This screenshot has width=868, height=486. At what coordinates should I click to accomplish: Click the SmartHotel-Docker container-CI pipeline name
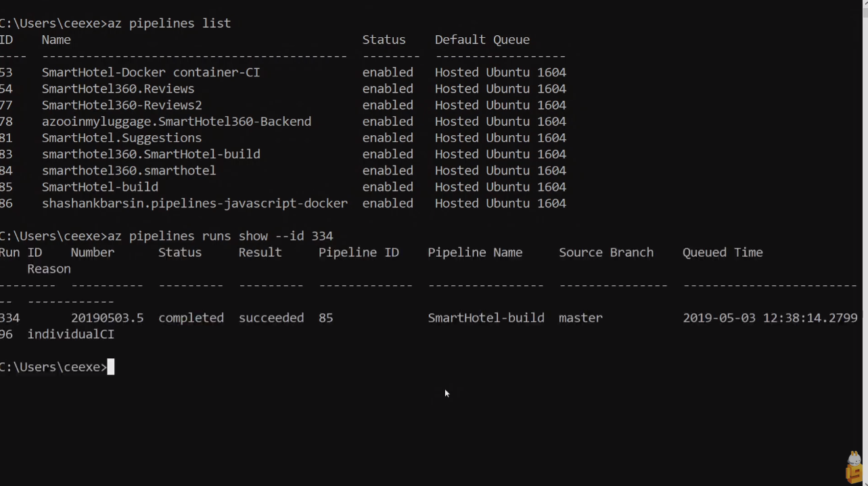point(151,72)
